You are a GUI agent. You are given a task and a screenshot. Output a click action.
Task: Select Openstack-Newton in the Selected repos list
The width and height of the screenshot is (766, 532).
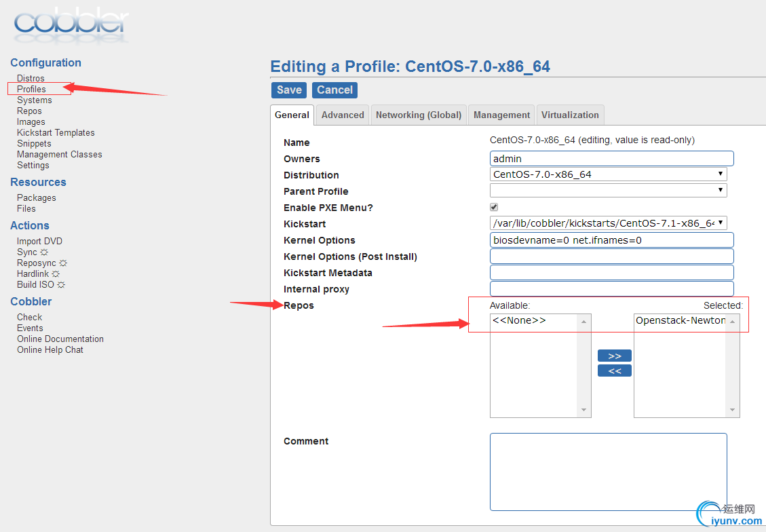pyautogui.click(x=680, y=321)
